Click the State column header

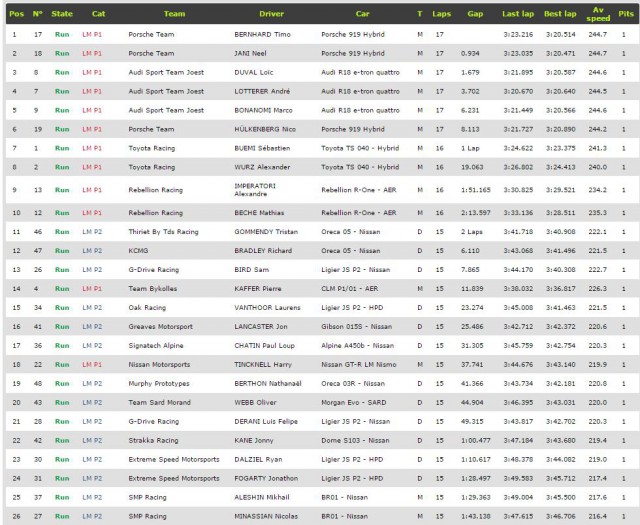[x=62, y=13]
